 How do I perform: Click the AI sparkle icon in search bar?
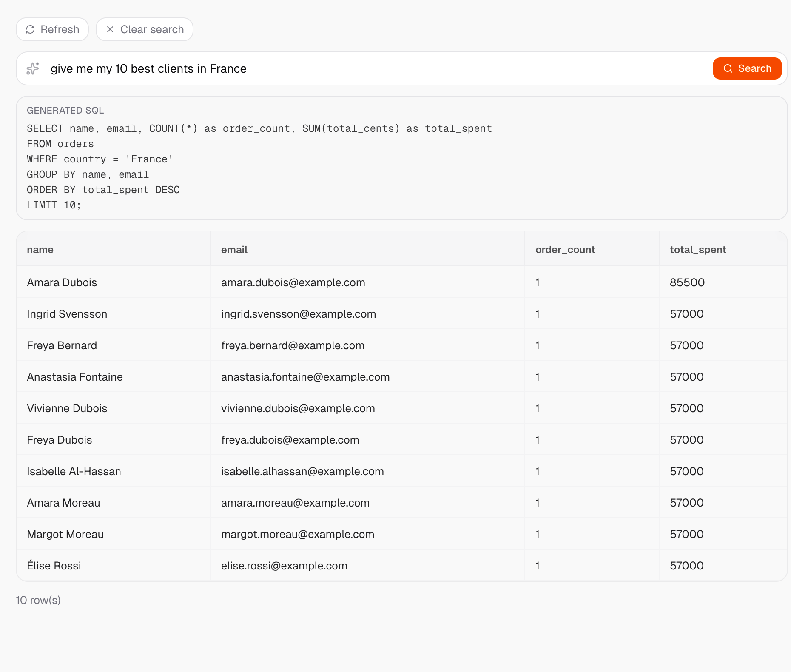33,68
